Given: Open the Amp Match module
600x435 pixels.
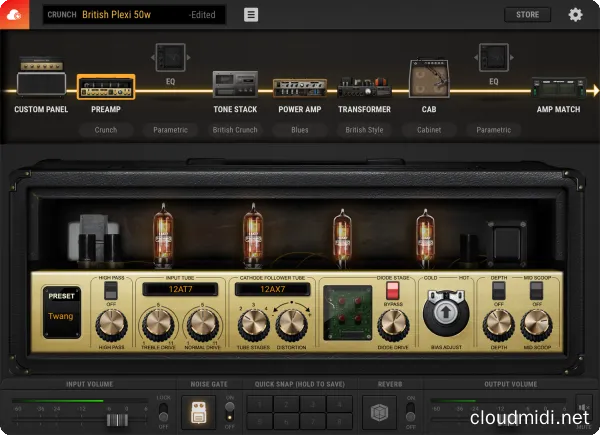Looking at the screenshot, I should 558,88.
